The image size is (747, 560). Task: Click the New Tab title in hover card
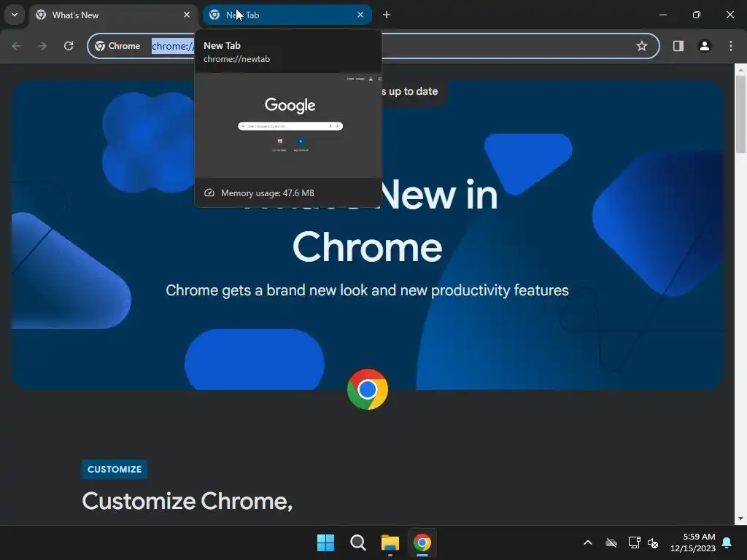tap(222, 45)
